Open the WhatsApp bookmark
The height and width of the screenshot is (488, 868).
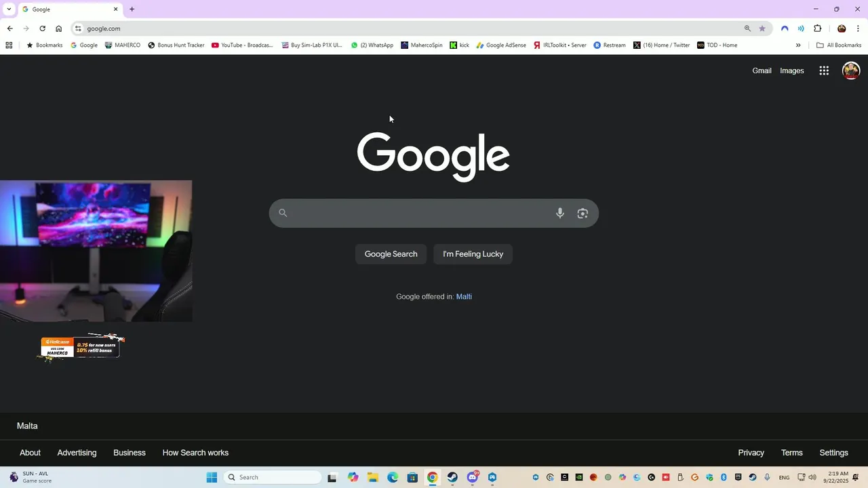pos(372,45)
